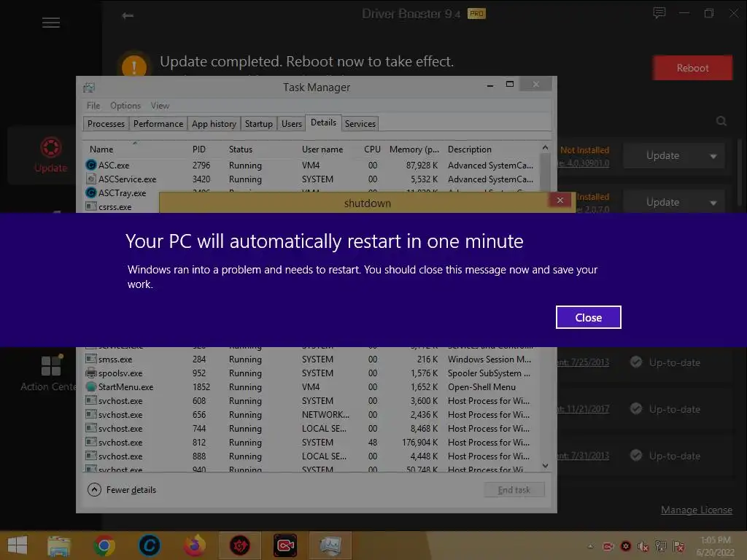Click Task Manager title bar icon
Viewport: 747px width, 560px height.
point(88,87)
